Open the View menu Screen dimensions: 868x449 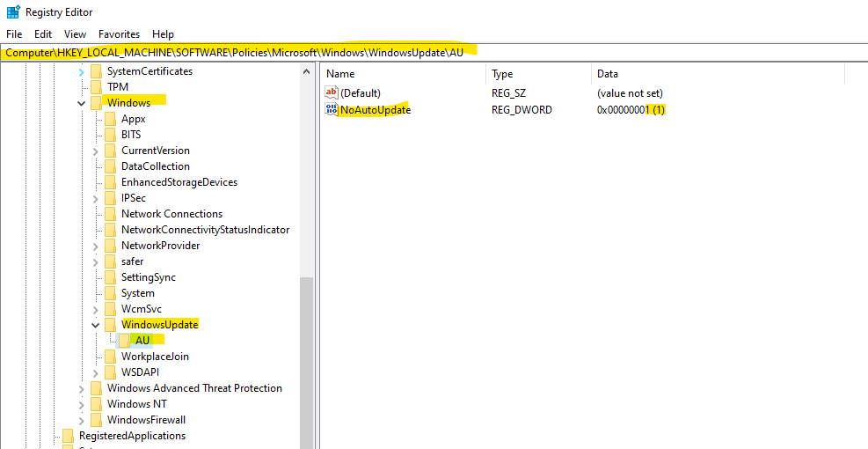76,34
